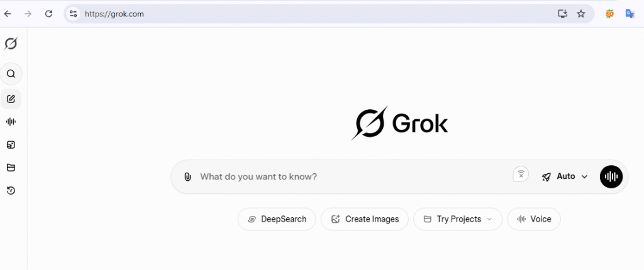Click the Create Images button
The width and height of the screenshot is (644, 270).
click(365, 219)
